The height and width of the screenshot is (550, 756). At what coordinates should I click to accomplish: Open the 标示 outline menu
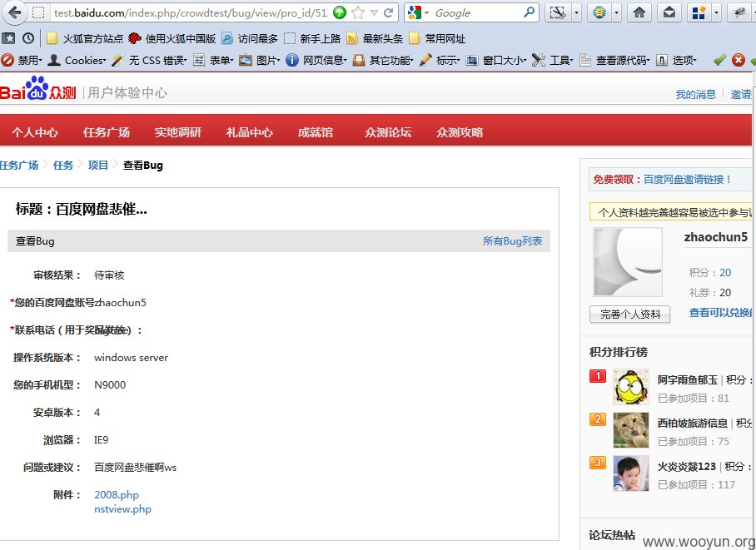tap(440, 60)
